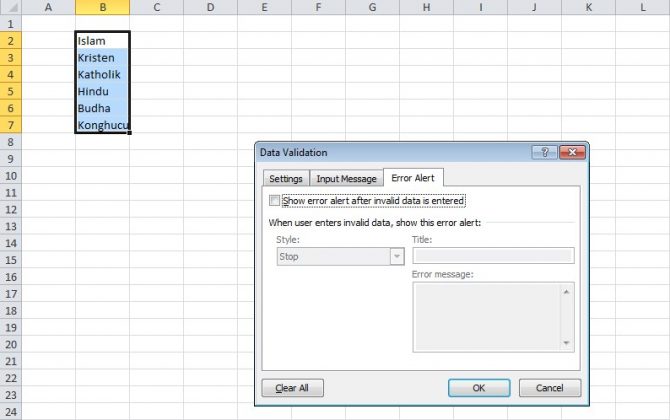Select cell containing Katholik

pos(102,75)
